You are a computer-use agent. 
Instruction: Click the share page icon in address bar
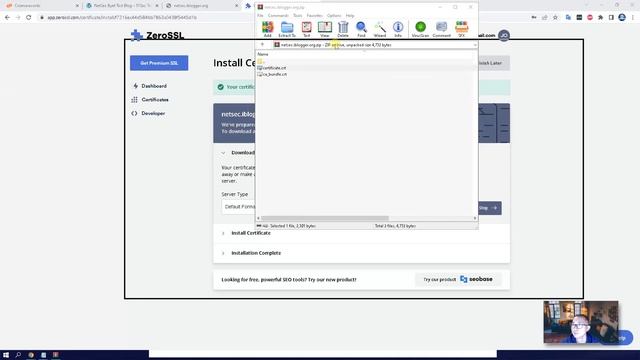(x=544, y=18)
